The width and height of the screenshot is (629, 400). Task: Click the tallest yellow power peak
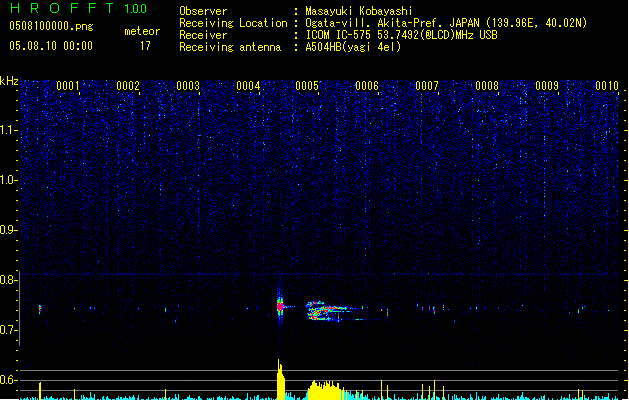[x=280, y=379]
